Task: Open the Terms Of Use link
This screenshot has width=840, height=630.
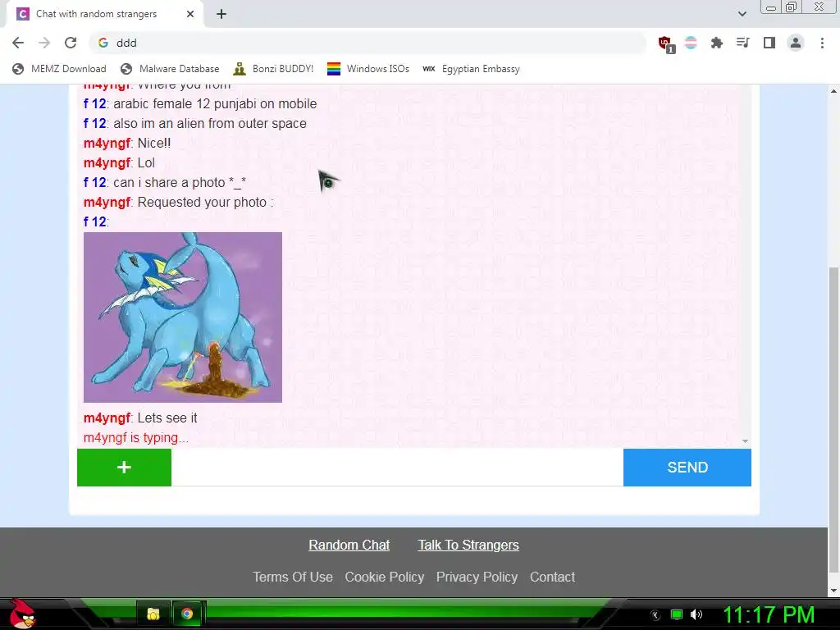Action: pos(293,577)
